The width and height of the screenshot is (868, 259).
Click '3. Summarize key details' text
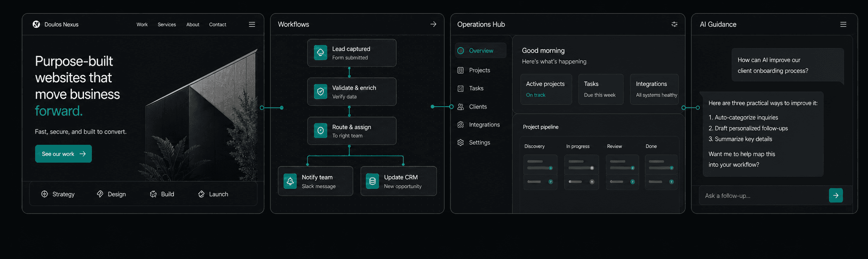pos(740,139)
